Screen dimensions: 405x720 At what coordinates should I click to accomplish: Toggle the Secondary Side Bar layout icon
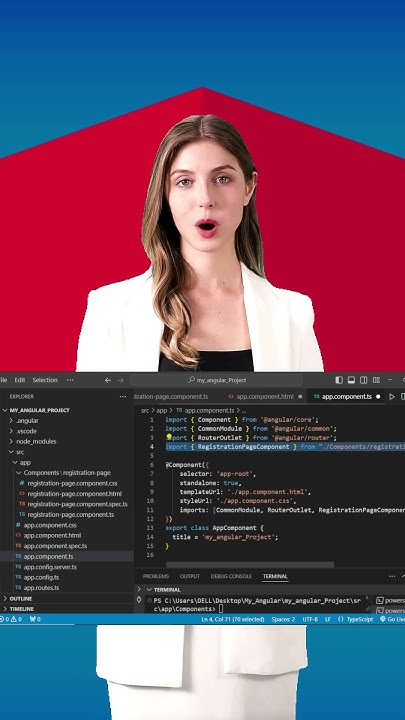point(364,380)
